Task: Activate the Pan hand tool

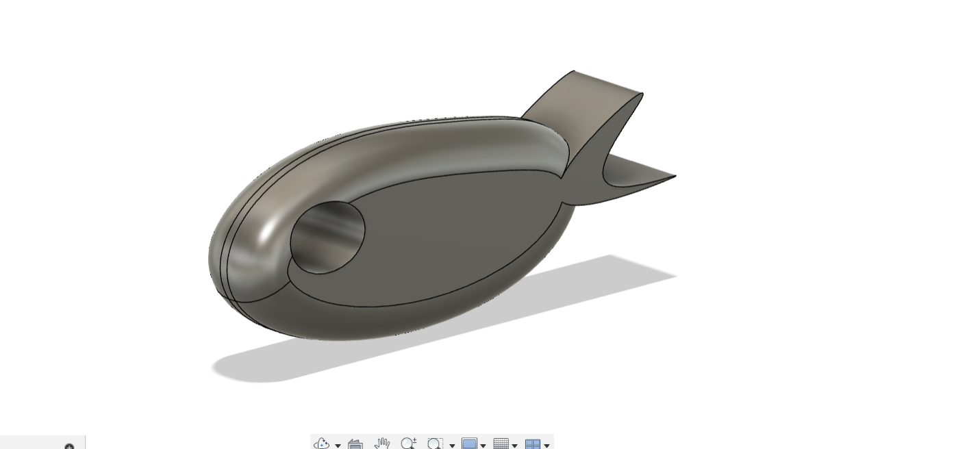Action: [382, 444]
